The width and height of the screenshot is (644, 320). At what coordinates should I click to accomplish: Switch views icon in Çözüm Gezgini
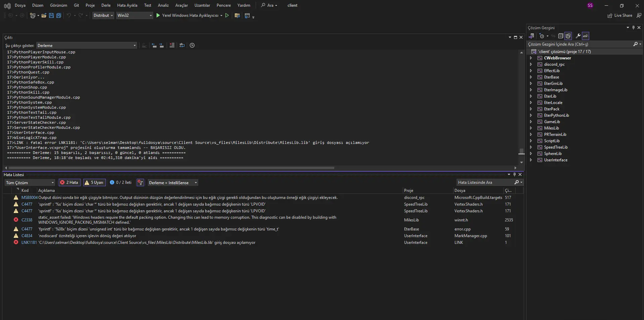(x=531, y=36)
